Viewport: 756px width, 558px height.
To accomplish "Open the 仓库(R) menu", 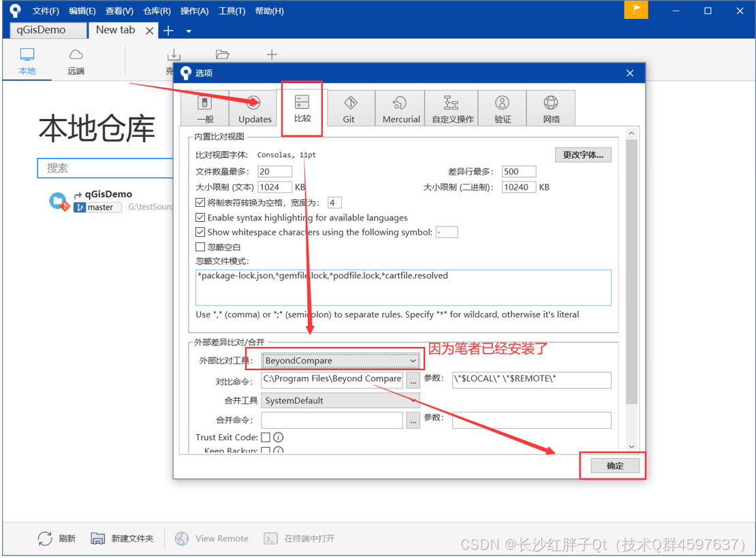I will point(157,11).
